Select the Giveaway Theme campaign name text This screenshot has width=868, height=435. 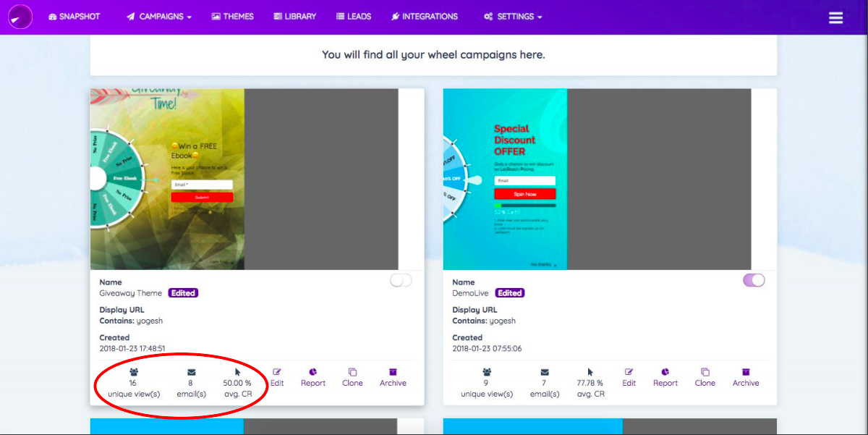click(x=131, y=293)
